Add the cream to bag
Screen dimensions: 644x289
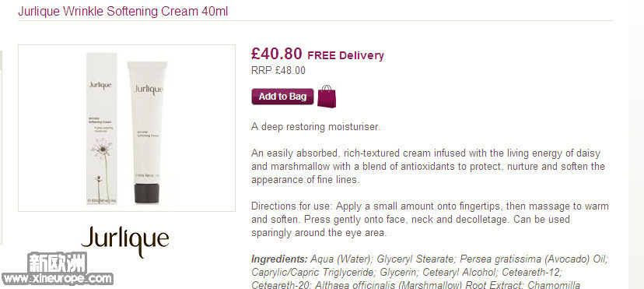pos(282,97)
